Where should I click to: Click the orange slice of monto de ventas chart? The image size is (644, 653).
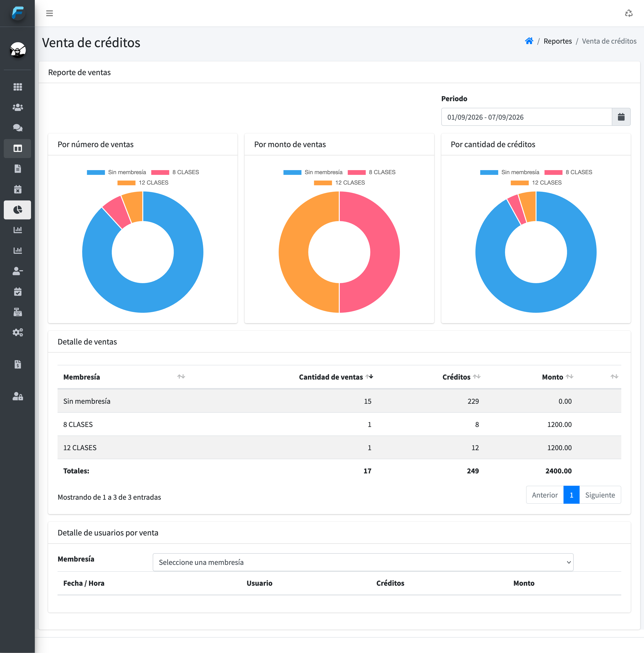point(294,252)
